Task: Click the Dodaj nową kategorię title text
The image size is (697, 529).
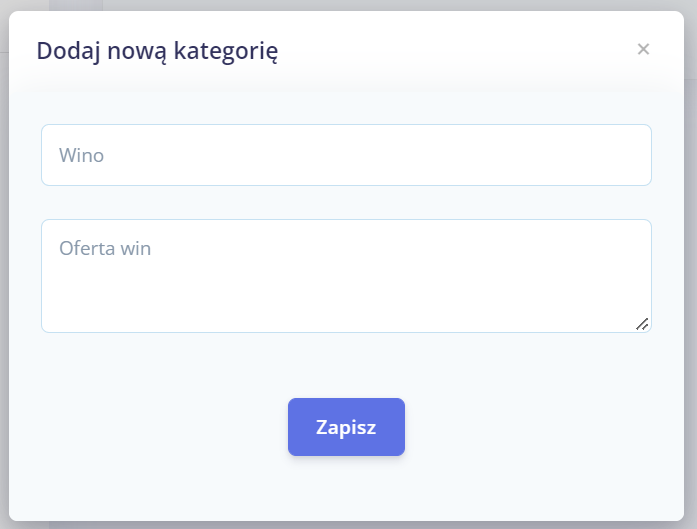Action: [157, 50]
